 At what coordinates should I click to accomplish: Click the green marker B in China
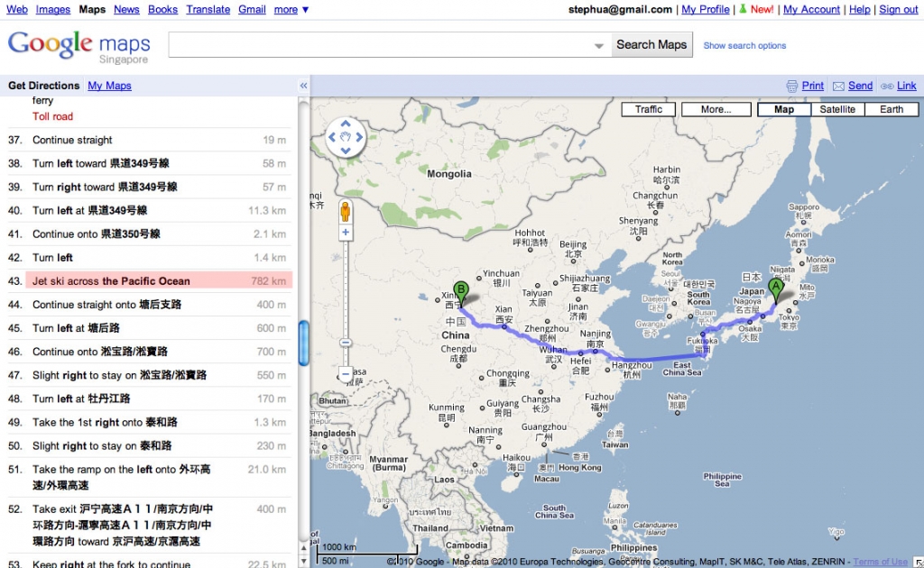[461, 294]
